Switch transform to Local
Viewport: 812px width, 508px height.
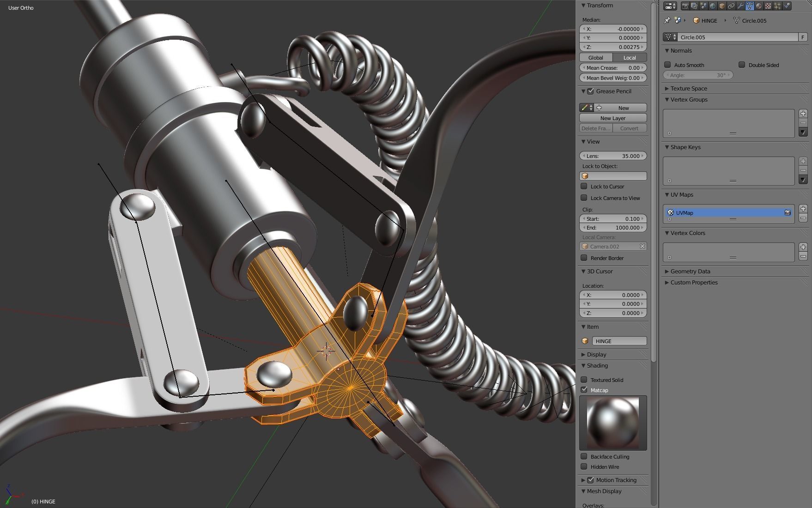pyautogui.click(x=630, y=57)
